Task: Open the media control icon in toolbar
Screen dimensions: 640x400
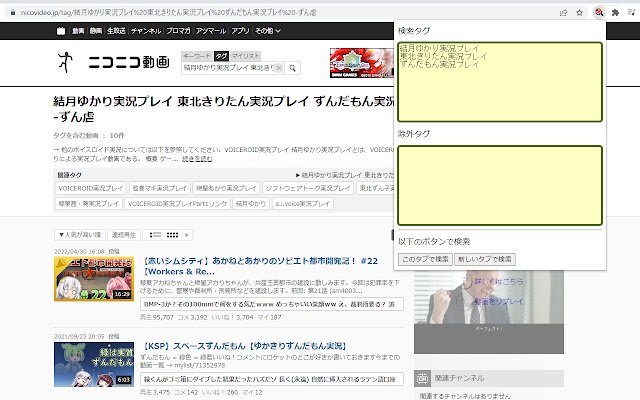Action: (631, 13)
